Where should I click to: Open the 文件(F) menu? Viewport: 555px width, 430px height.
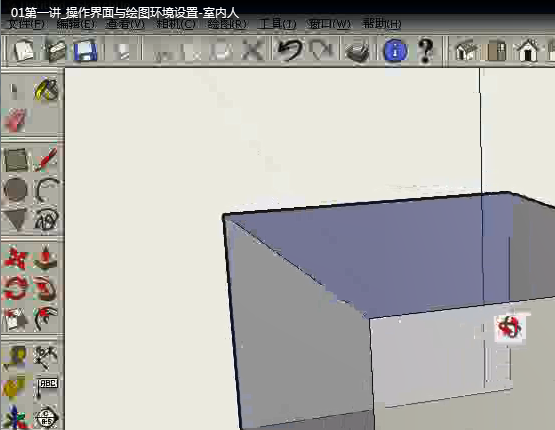26,24
